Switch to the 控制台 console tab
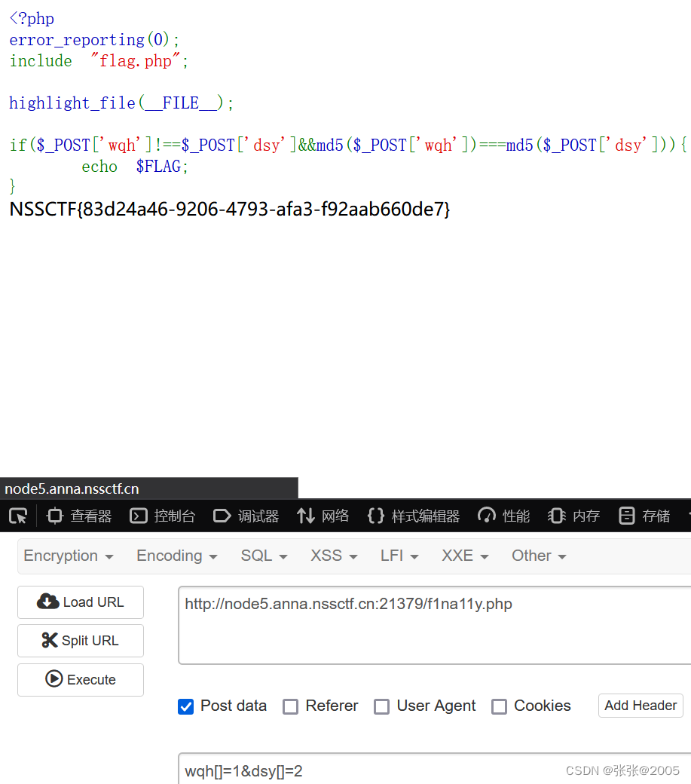This screenshot has height=784, width=691. (x=162, y=516)
